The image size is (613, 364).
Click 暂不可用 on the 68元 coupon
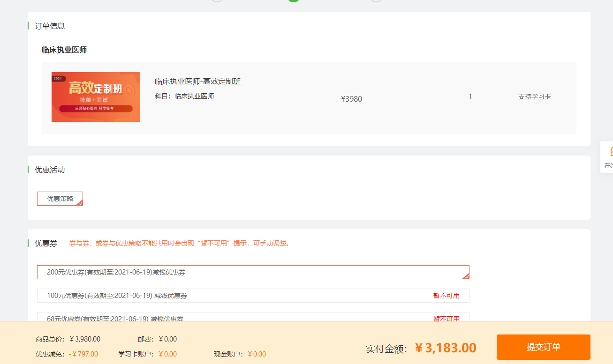446,319
